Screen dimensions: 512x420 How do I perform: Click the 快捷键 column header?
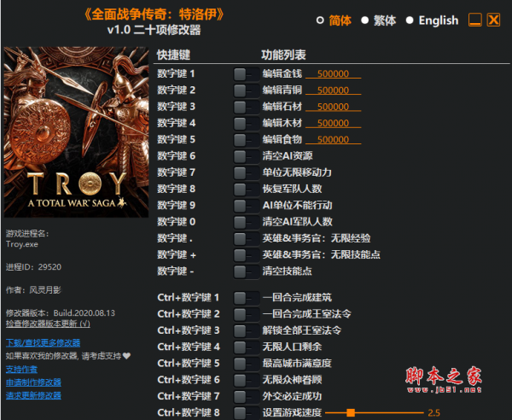(x=173, y=55)
